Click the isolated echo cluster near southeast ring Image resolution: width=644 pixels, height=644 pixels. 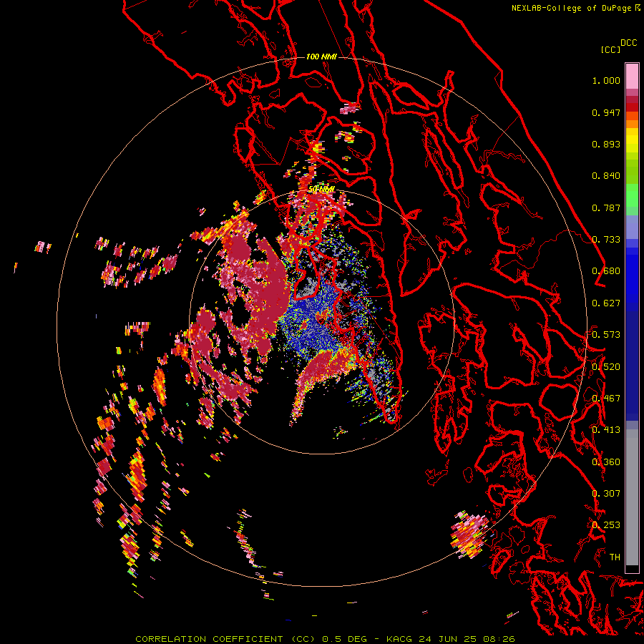[470, 535]
